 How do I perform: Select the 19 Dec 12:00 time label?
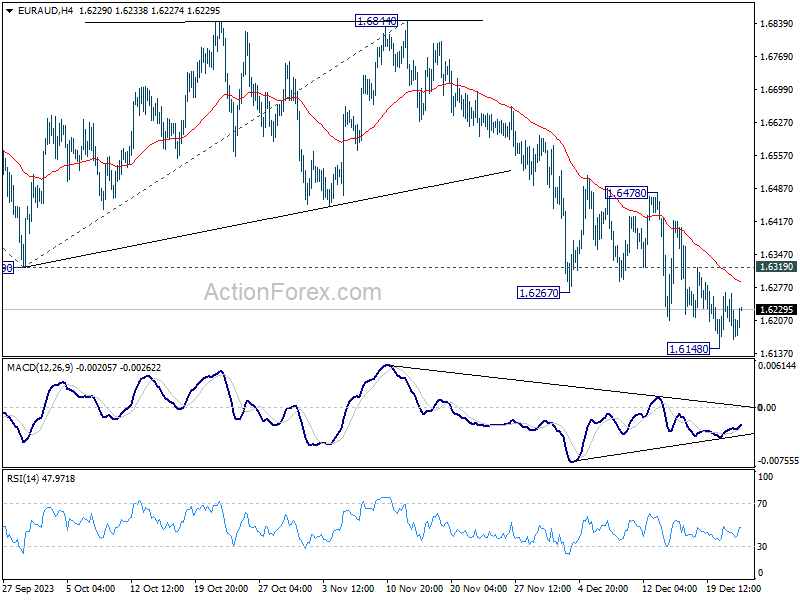pos(734,588)
